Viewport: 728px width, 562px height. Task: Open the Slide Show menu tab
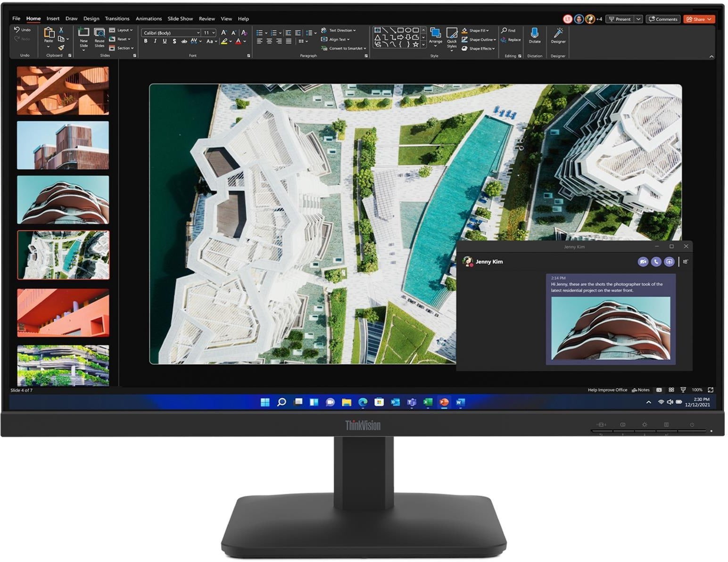pyautogui.click(x=180, y=18)
